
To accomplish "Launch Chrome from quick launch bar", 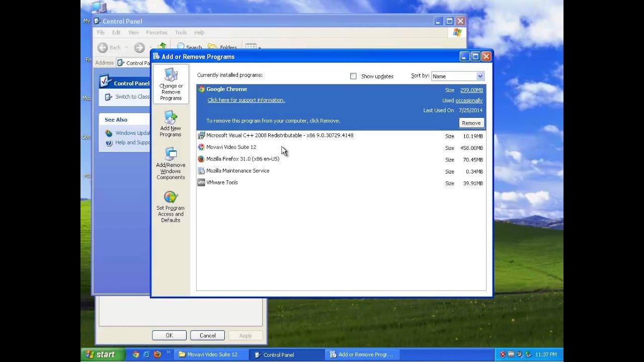I will tap(135, 354).
